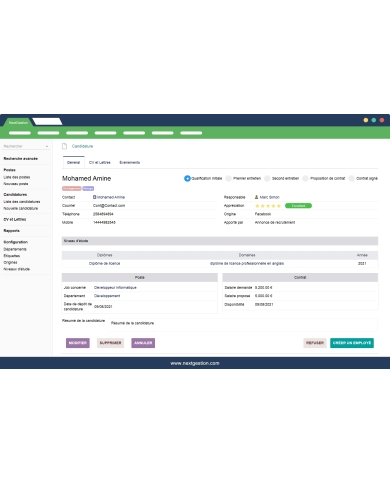Click the 2021 year cell

(362, 263)
